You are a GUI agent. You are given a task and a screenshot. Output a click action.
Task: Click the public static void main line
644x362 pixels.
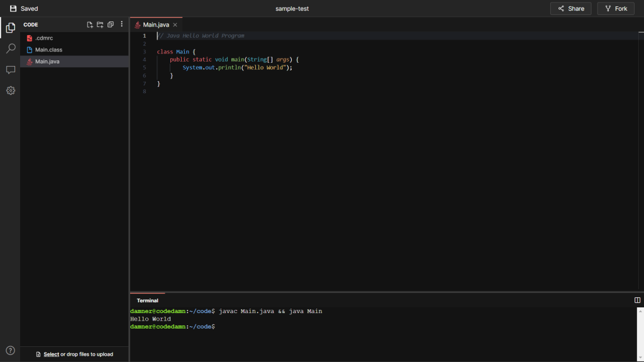pyautogui.click(x=234, y=60)
